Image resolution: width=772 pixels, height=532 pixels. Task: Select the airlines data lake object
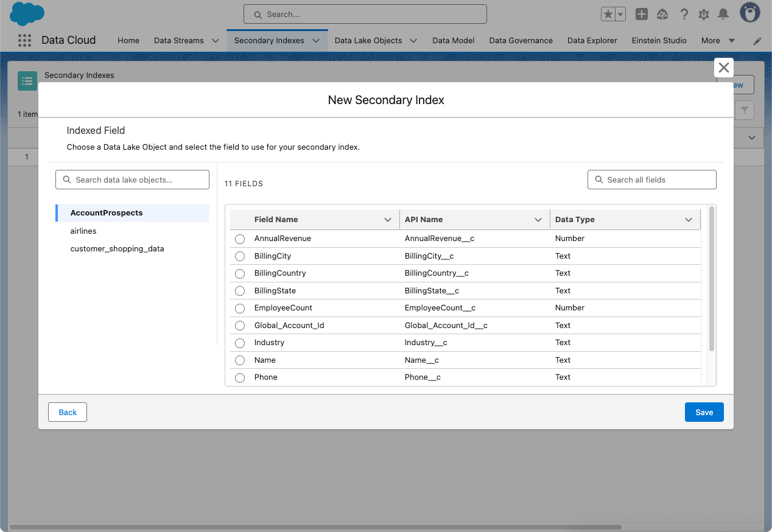[x=132, y=231]
